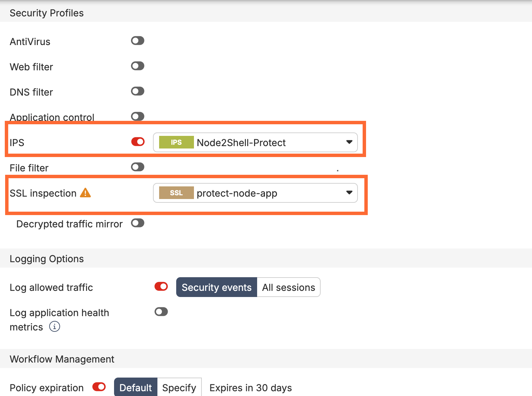
Task: Turn off the Policy expiration toggle
Action: [99, 387]
